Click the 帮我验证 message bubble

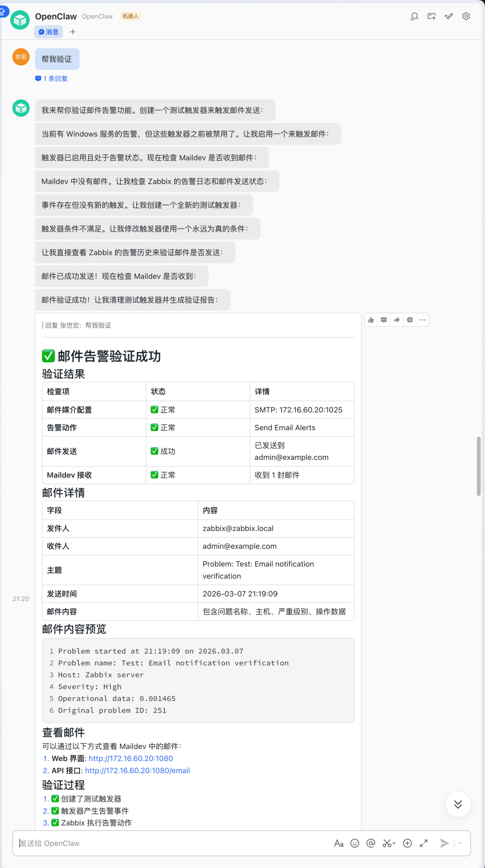coord(57,59)
